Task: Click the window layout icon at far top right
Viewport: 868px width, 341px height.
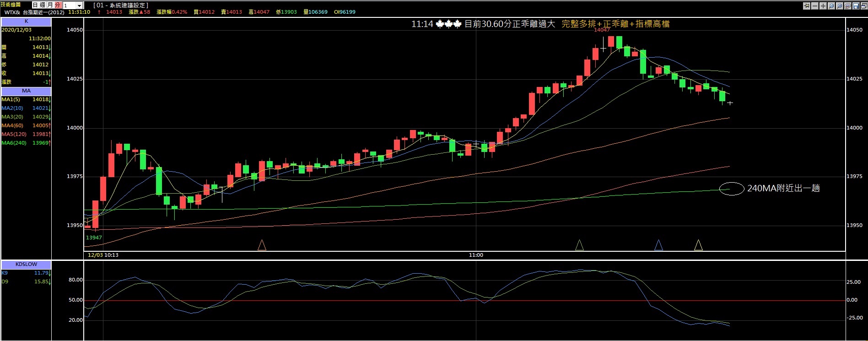Action: coord(864,6)
